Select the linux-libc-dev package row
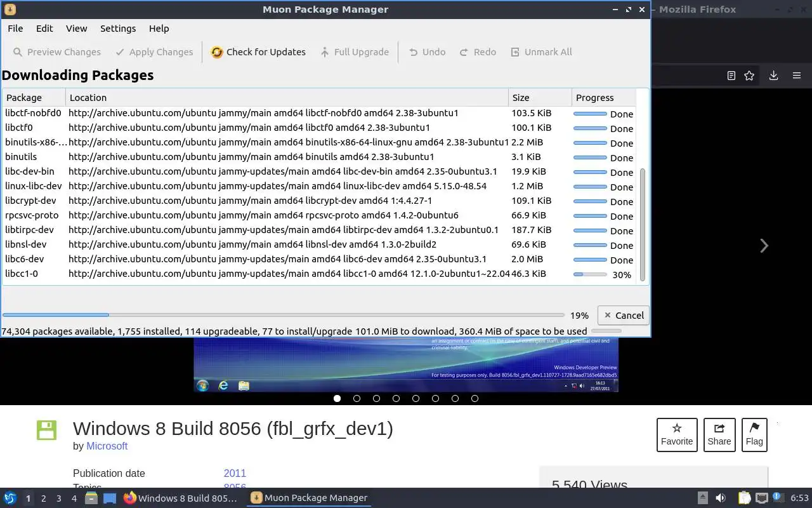The width and height of the screenshot is (812, 508). click(x=319, y=187)
